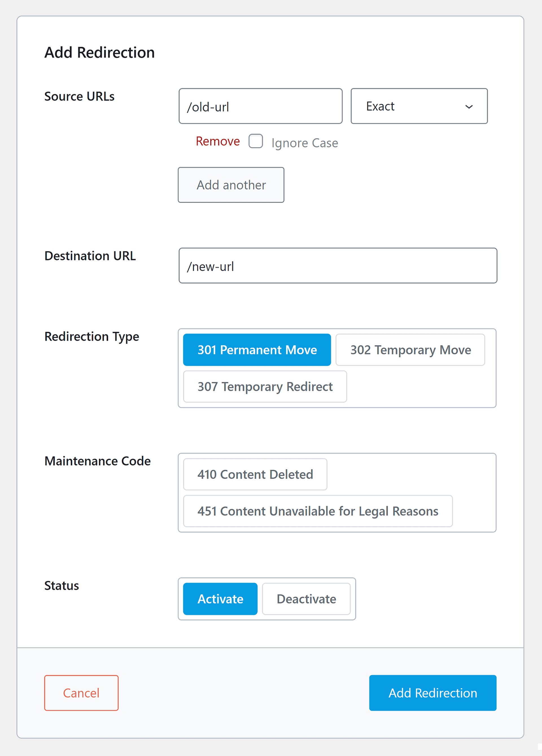This screenshot has width=542, height=756.
Task: Choose 451 Content Unavailable for Legal Reasons
Action: pos(318,511)
